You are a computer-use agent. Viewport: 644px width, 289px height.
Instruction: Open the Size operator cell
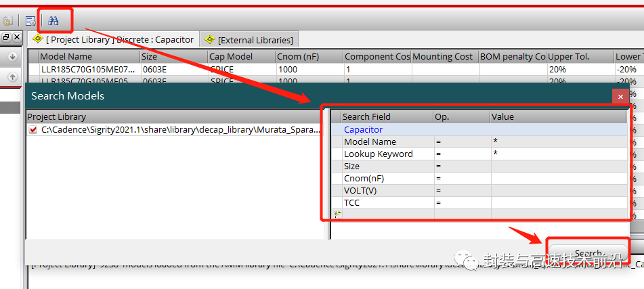(x=462, y=166)
